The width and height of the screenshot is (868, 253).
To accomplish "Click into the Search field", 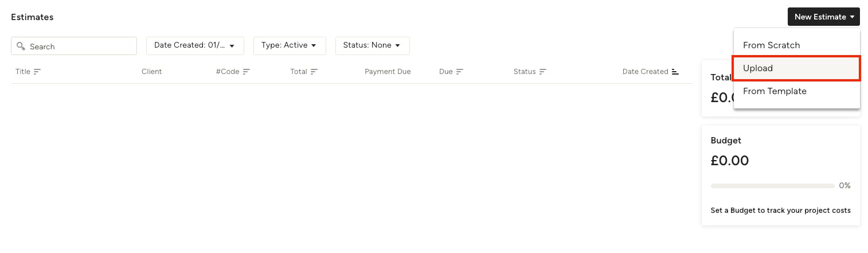I will tap(74, 46).
